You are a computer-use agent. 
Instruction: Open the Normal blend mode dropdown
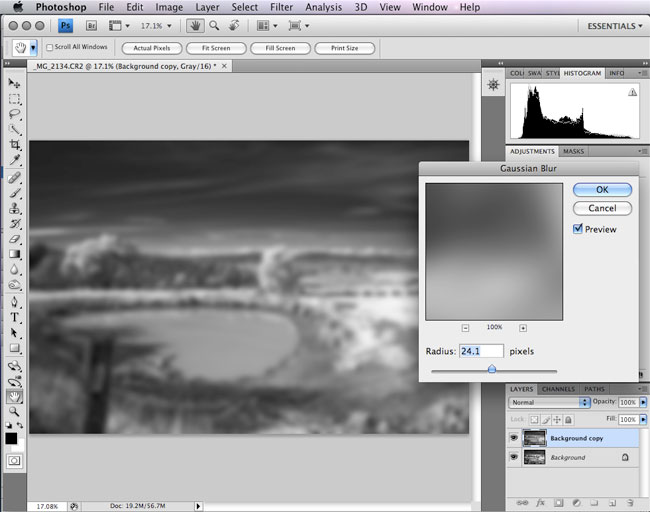(x=549, y=402)
